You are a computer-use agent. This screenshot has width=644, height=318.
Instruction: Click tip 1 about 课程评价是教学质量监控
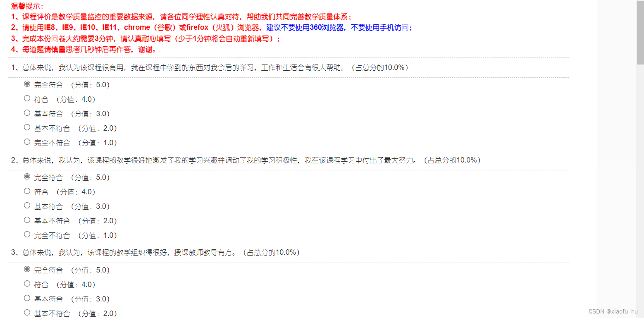[181, 17]
